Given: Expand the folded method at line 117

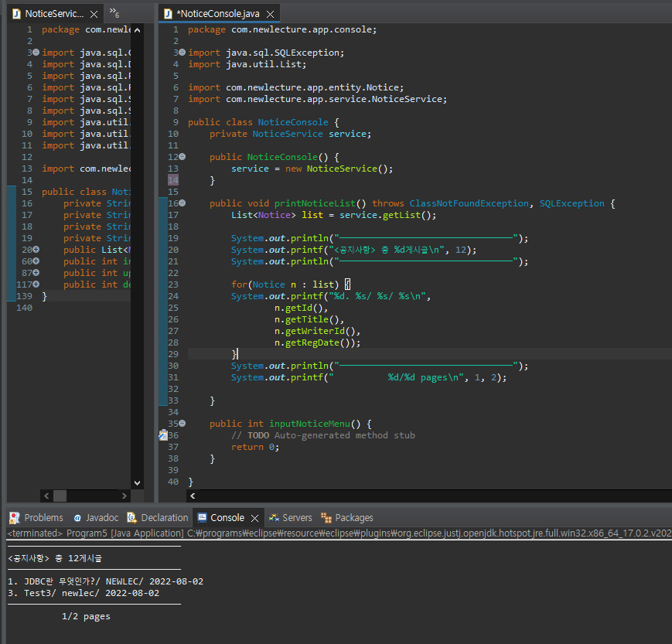Looking at the screenshot, I should tap(36, 285).
